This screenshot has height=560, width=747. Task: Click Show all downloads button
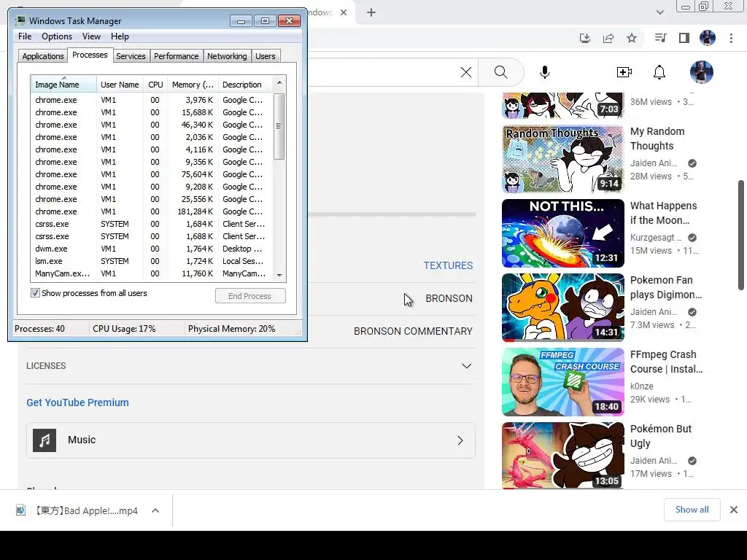pos(692,510)
